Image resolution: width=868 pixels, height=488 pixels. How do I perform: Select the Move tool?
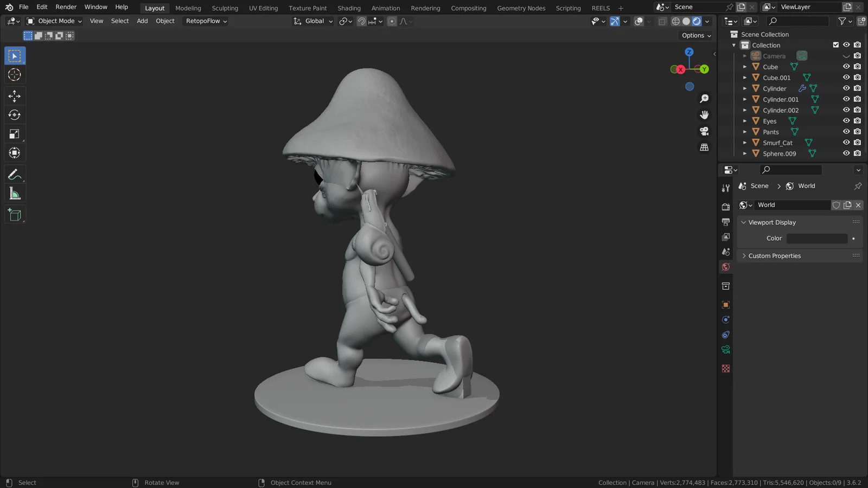pyautogui.click(x=15, y=96)
